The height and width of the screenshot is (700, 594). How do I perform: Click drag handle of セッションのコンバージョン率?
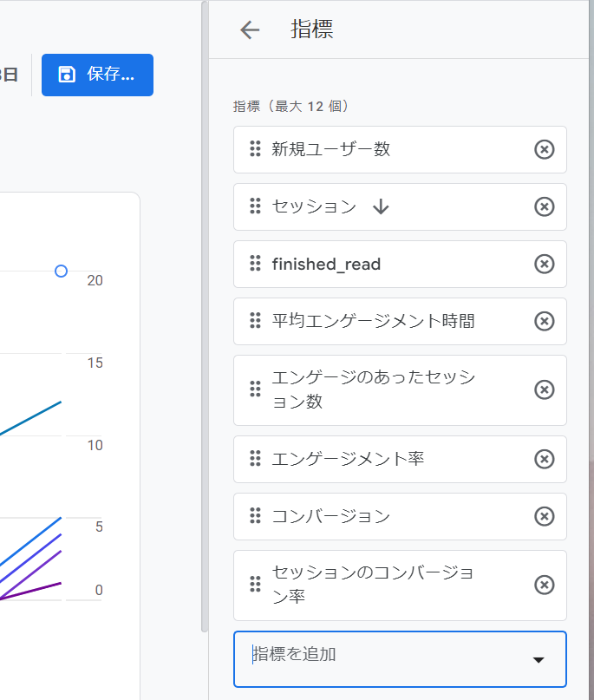coord(255,585)
